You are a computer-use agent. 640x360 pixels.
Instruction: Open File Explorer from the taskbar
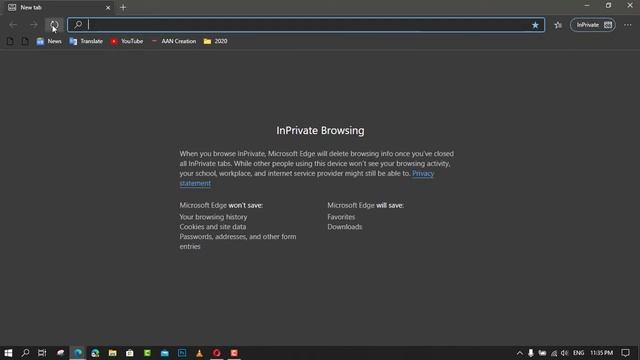(x=112, y=353)
